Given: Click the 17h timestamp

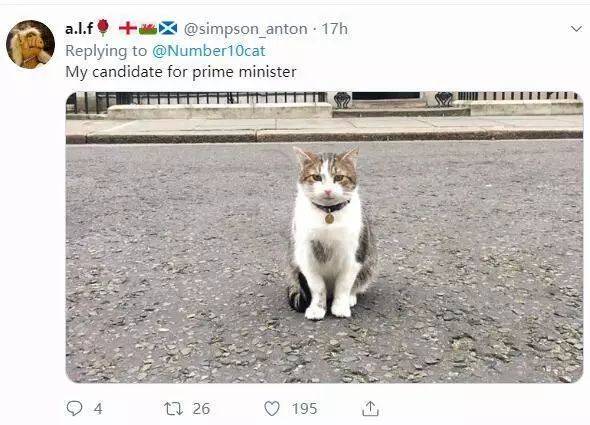Looking at the screenshot, I should pos(335,29).
